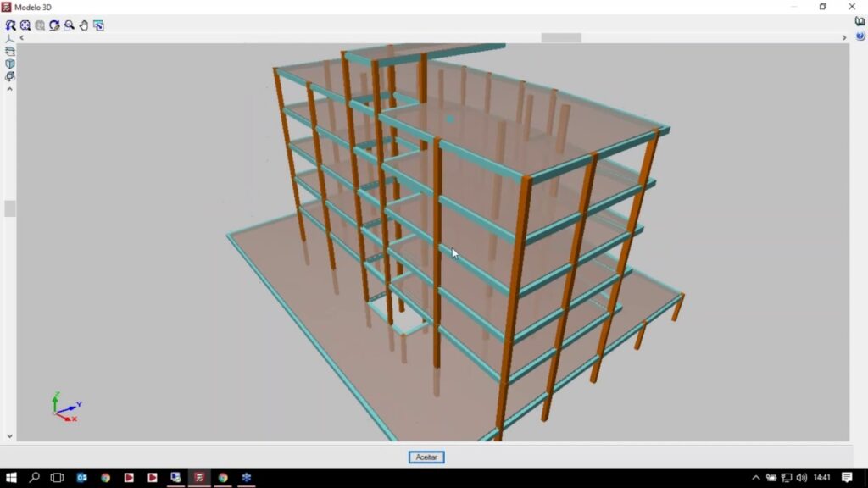Click the blue help question mark icon
This screenshot has width=868, height=488.
tap(860, 36)
